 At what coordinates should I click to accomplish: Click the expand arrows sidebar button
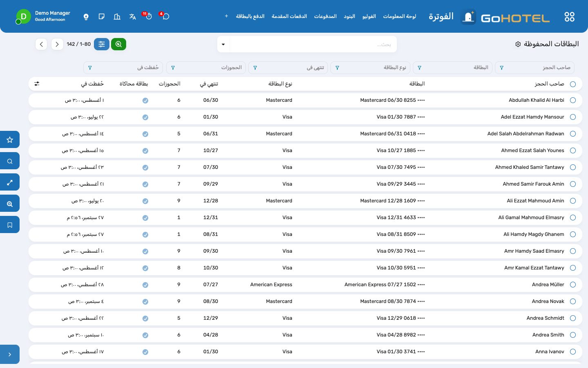(x=10, y=182)
